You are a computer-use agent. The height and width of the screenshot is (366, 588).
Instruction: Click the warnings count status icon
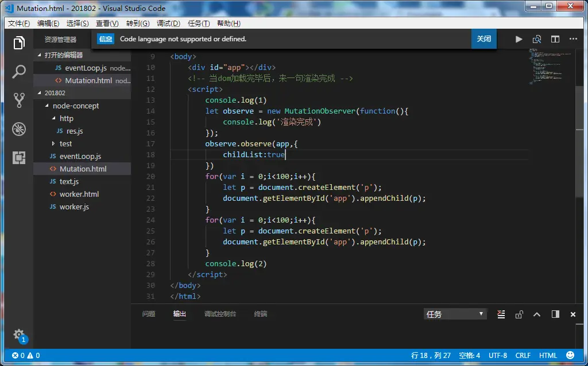pyautogui.click(x=33, y=356)
